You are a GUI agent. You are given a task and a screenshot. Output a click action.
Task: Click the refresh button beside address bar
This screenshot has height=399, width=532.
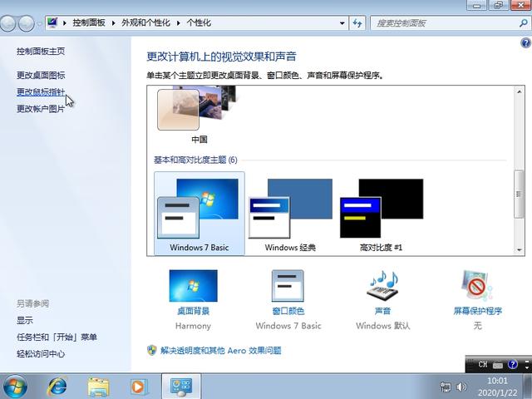coord(357,23)
